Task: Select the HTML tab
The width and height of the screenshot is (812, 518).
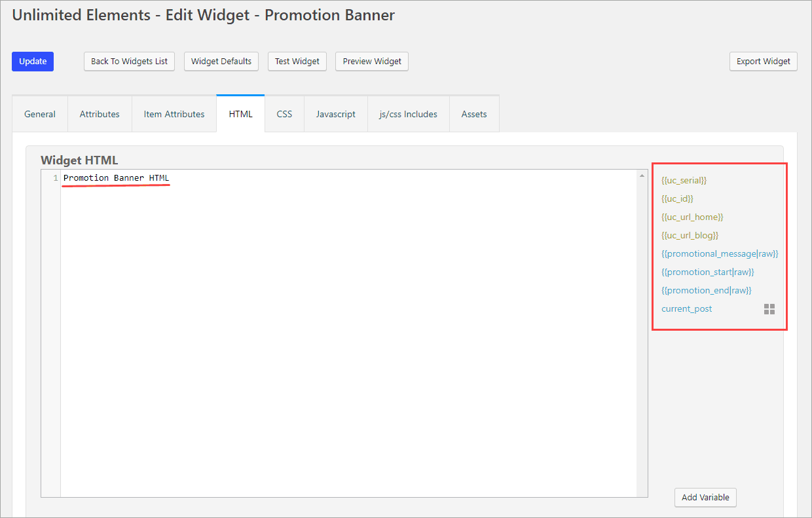Action: click(240, 114)
